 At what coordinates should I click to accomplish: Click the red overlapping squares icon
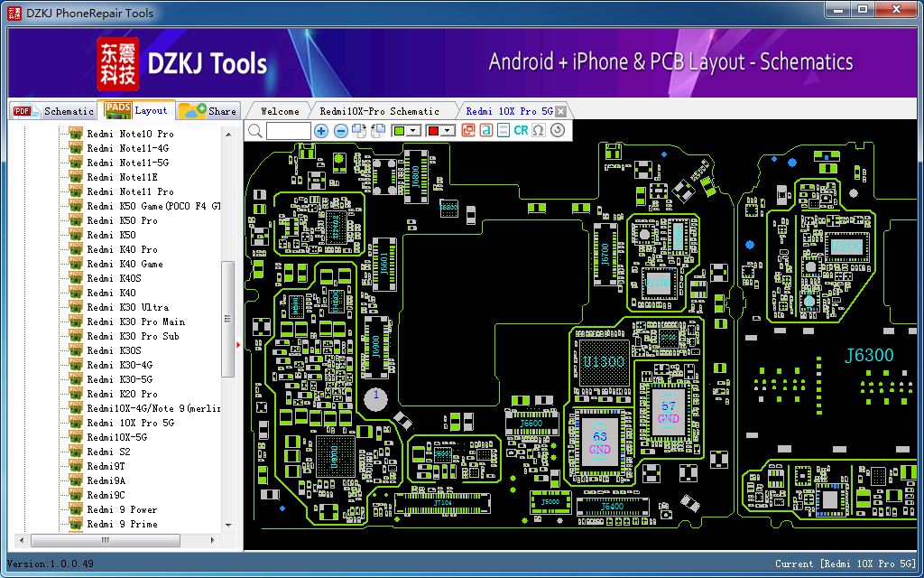pos(468,130)
